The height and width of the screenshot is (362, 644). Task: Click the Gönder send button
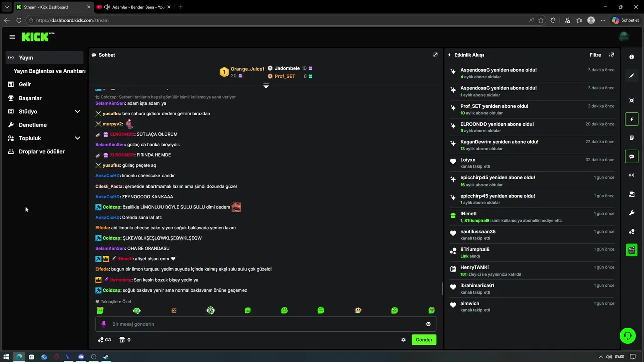pos(424,340)
